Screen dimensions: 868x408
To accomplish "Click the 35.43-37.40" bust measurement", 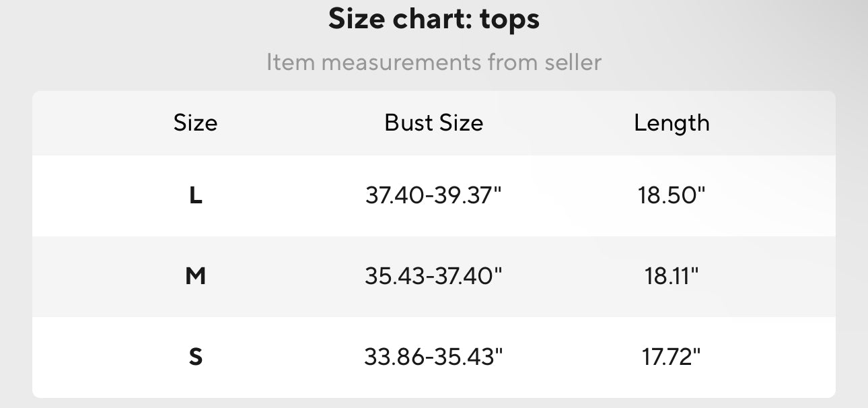I will 434,276.
